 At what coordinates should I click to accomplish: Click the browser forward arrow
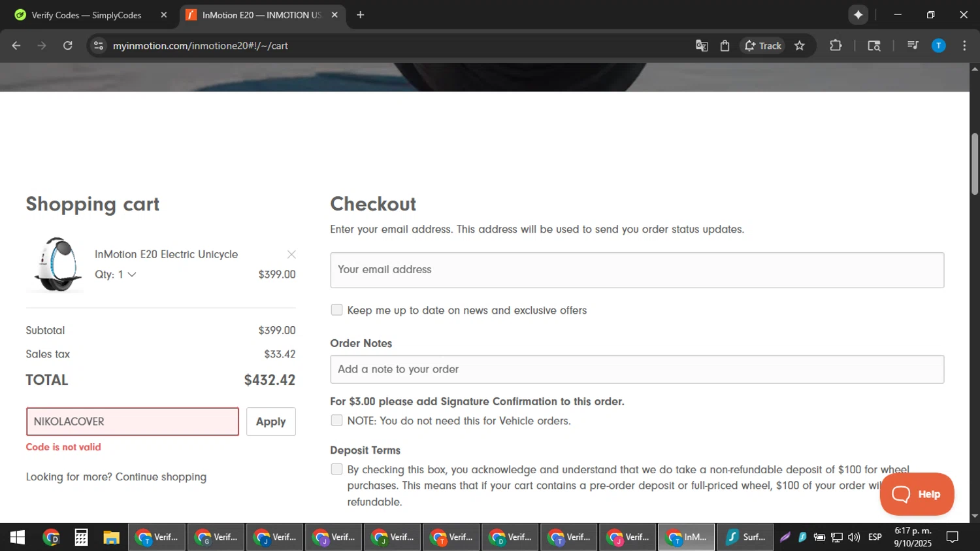[x=42, y=46]
